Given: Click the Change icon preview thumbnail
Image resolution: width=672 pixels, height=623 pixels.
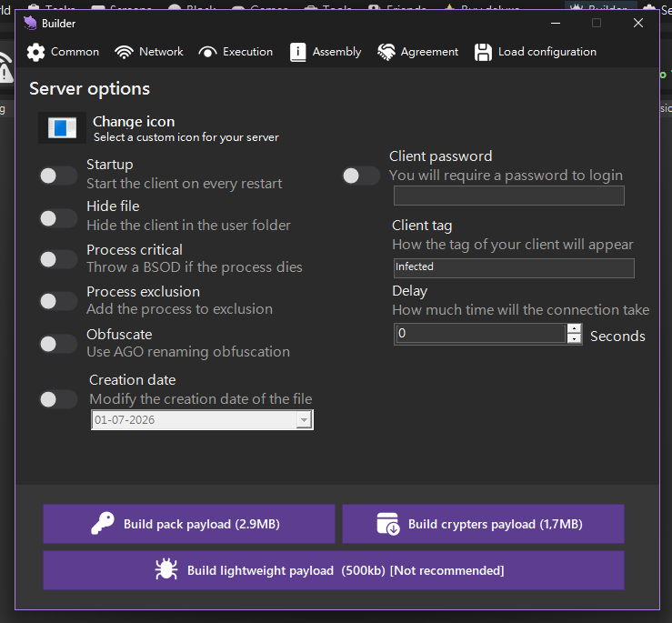Looking at the screenshot, I should click(62, 127).
